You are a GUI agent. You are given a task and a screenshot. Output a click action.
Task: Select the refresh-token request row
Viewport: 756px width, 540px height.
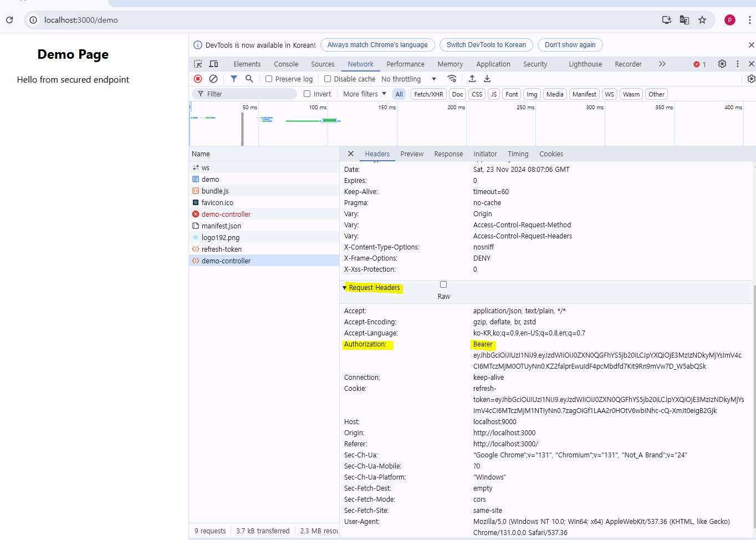[264, 249]
